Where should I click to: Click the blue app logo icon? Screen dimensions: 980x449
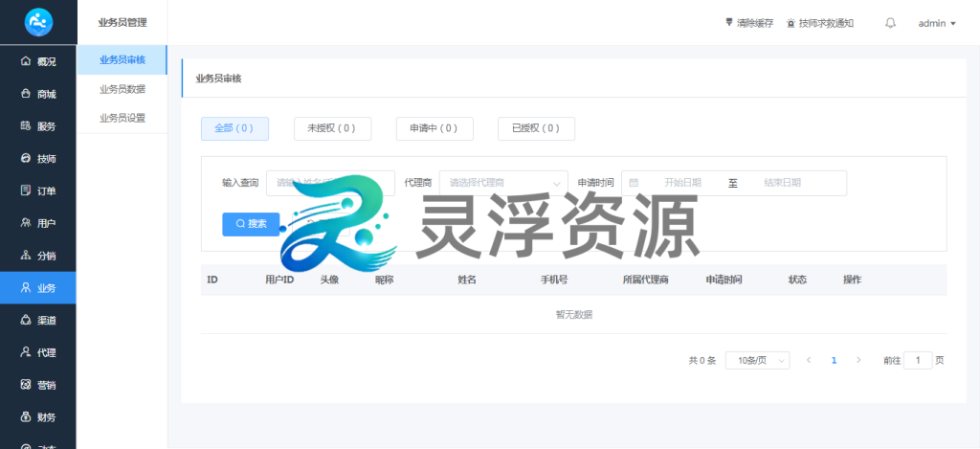coord(38,22)
